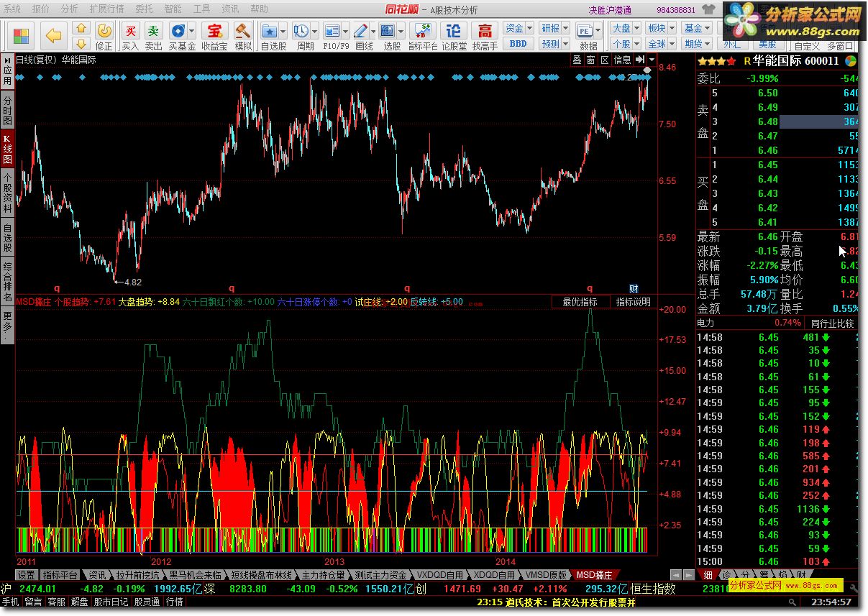Open the 资金 dropdown
Screen dimensions: 868x616
click(518, 28)
